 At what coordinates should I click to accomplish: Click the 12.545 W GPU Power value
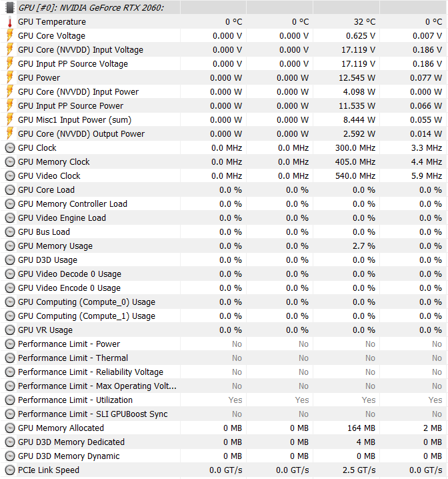(x=357, y=78)
